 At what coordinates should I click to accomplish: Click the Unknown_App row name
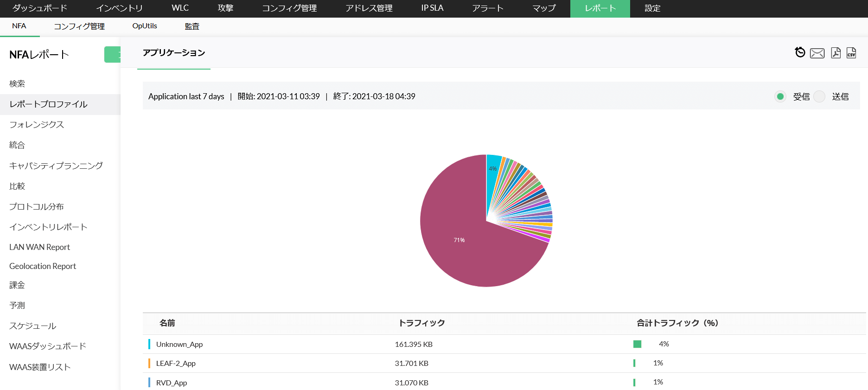[x=179, y=344]
